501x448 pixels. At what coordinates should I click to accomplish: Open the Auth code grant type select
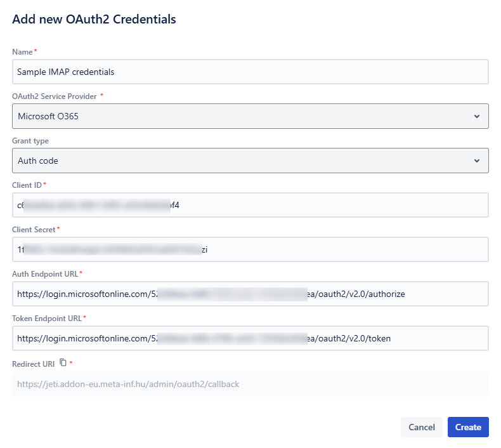tap(241, 161)
